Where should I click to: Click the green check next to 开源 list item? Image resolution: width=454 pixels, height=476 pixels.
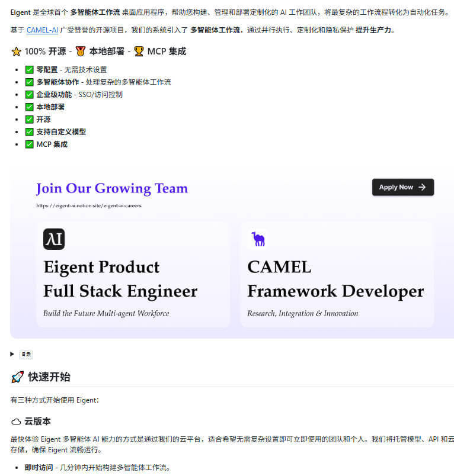click(x=30, y=120)
